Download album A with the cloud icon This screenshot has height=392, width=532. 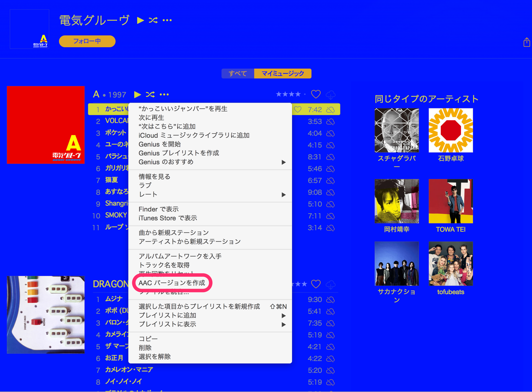[330, 95]
